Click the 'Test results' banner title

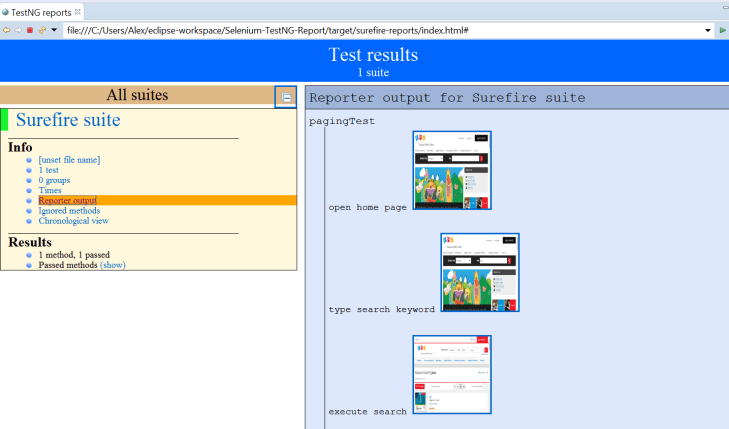[373, 55]
